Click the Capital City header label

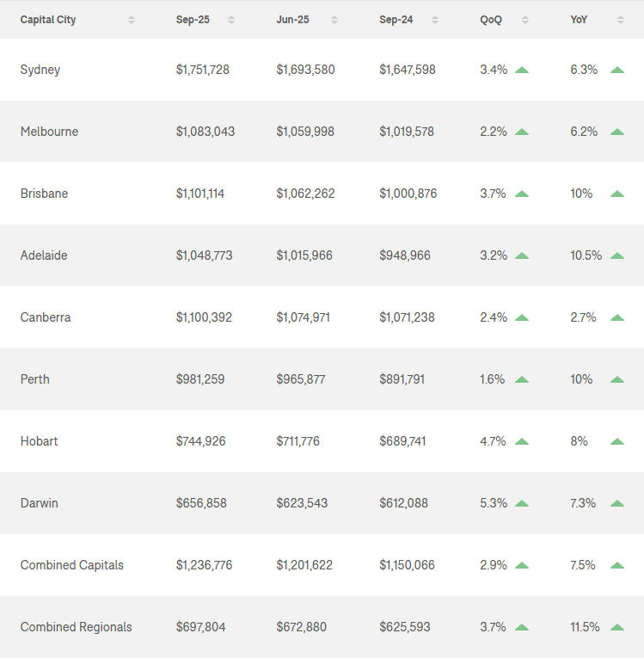(48, 20)
